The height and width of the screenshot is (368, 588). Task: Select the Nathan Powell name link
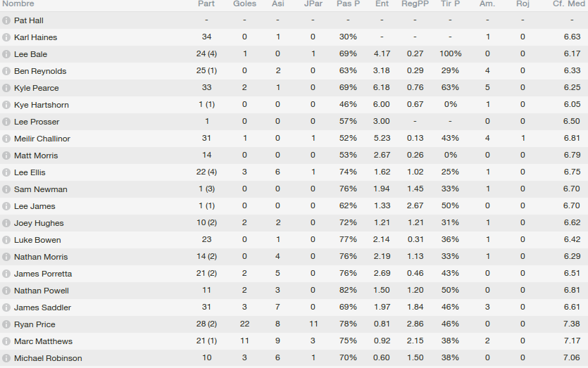[x=41, y=291]
